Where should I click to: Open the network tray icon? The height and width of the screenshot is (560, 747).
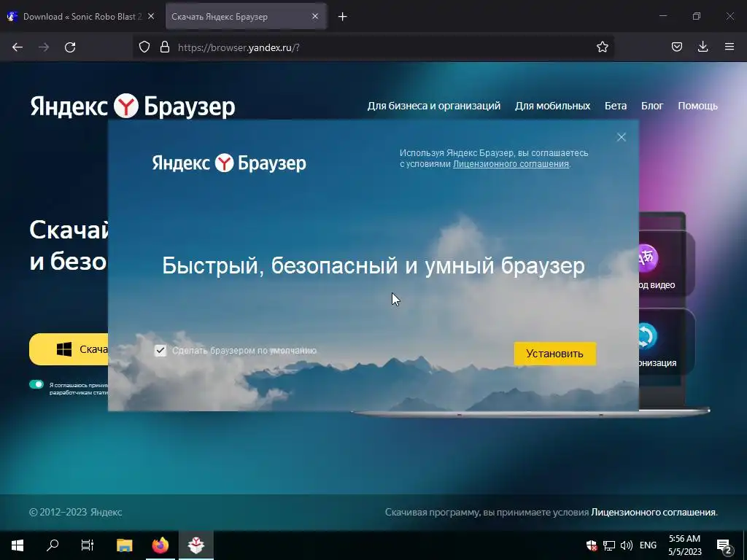[609, 545]
